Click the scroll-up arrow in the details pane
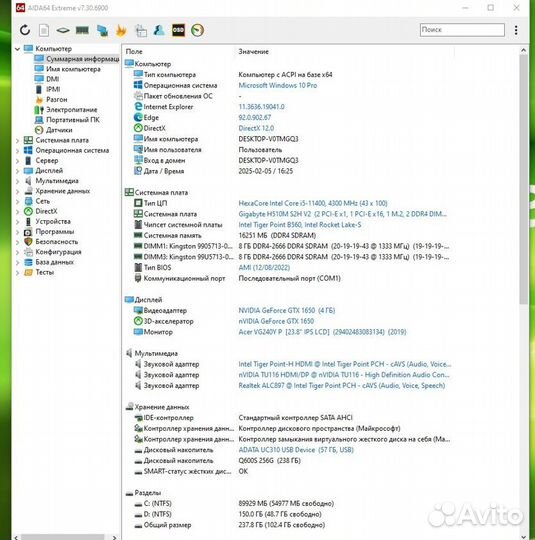The height and width of the screenshot is (540, 535). point(524,50)
